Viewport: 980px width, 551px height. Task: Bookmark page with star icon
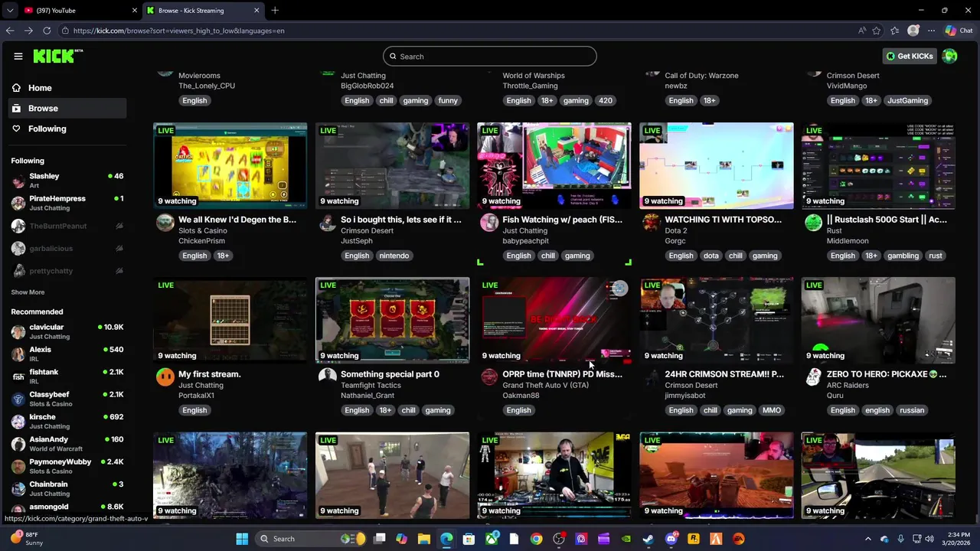tap(877, 31)
